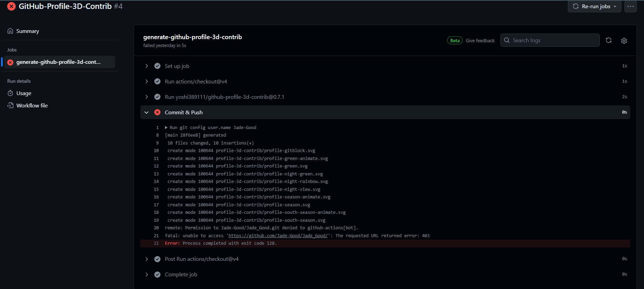Click the failed run status icon beside the title
Viewport: 644px width, 289px height.
[11, 6]
